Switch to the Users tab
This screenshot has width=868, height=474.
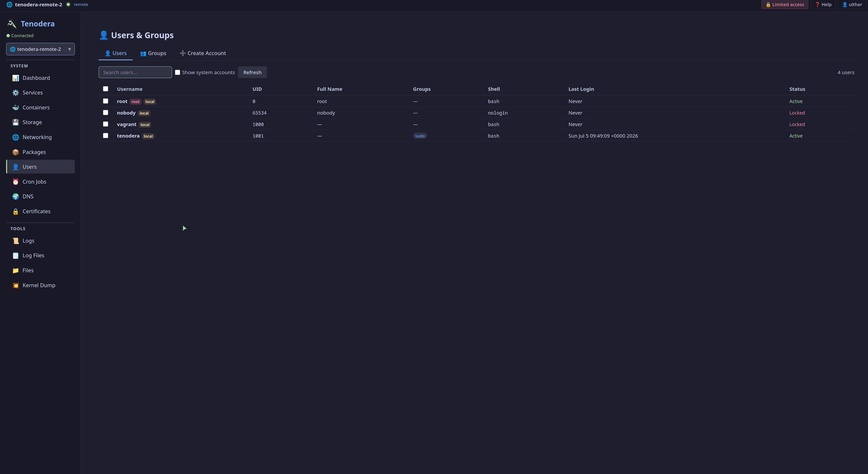point(116,53)
